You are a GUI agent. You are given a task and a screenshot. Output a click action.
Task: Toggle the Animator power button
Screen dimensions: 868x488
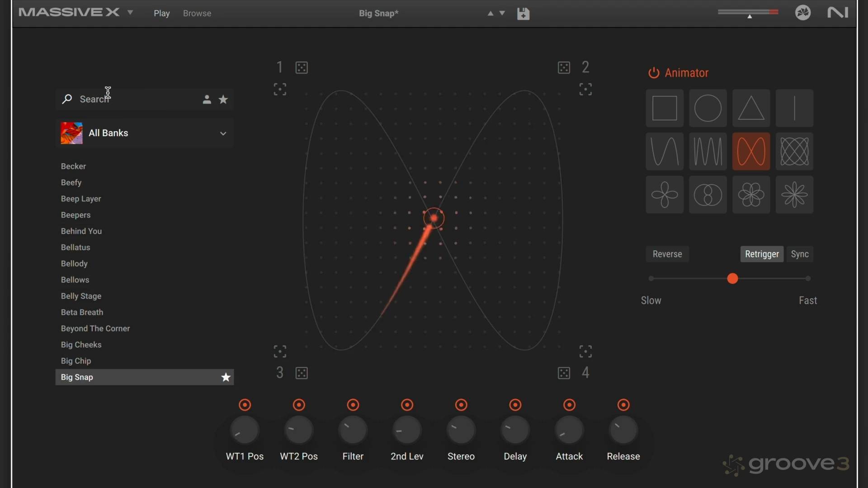(654, 73)
